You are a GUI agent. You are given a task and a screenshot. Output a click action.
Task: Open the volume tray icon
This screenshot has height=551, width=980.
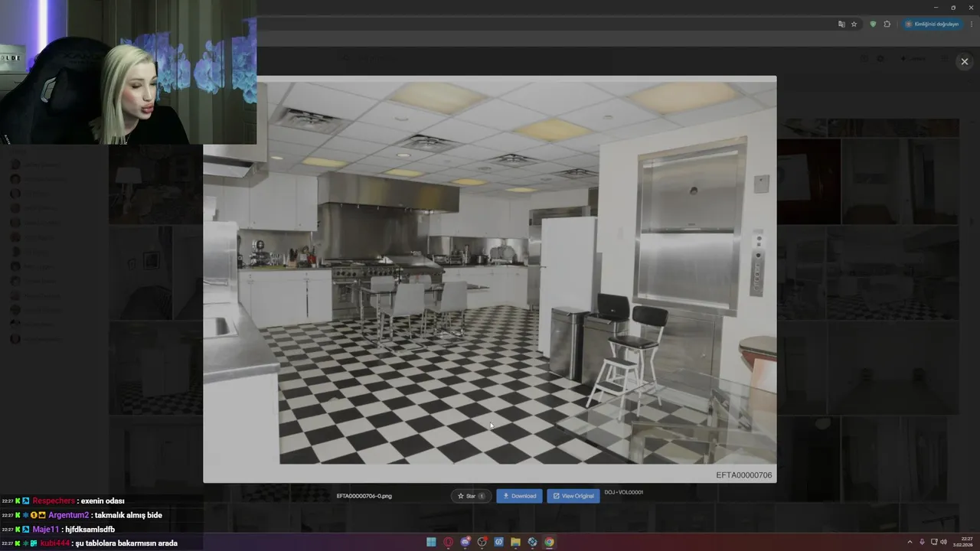pos(943,542)
